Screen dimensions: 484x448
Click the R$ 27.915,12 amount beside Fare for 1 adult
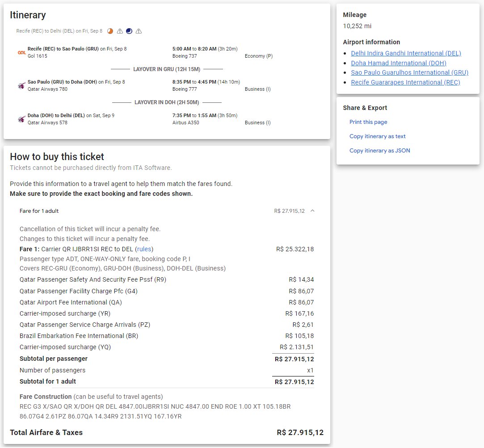tap(289, 211)
